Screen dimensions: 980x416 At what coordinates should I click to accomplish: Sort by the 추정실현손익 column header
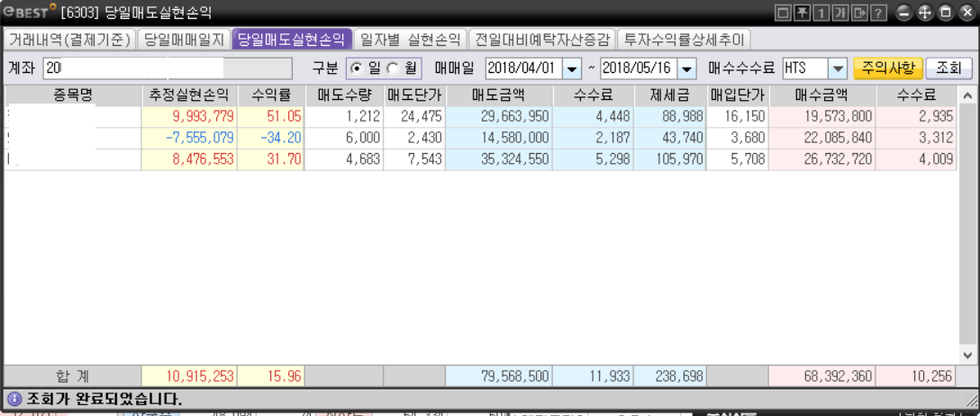189,96
